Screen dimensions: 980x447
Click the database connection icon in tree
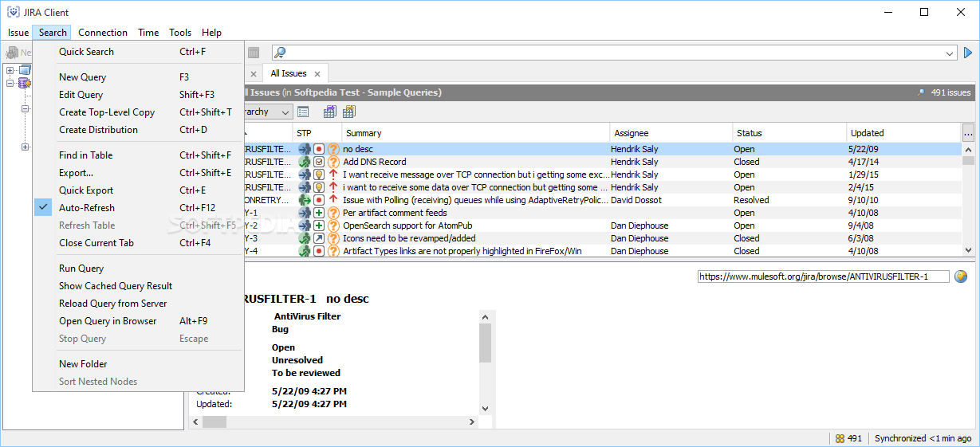pyautogui.click(x=24, y=83)
